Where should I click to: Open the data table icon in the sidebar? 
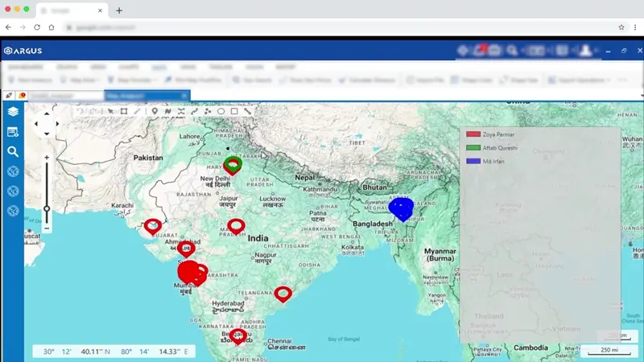(x=13, y=132)
